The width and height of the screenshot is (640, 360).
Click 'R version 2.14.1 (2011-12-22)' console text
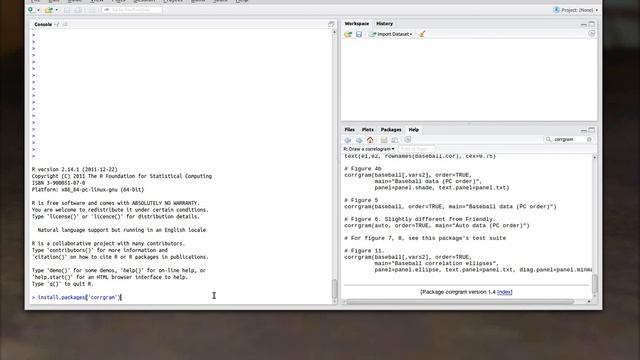pyautogui.click(x=74, y=169)
